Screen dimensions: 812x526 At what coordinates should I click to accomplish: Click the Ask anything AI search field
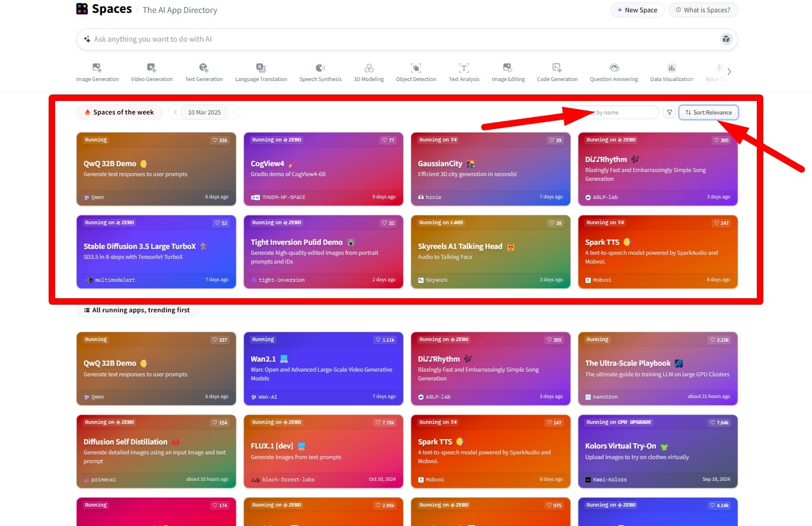[x=407, y=39]
